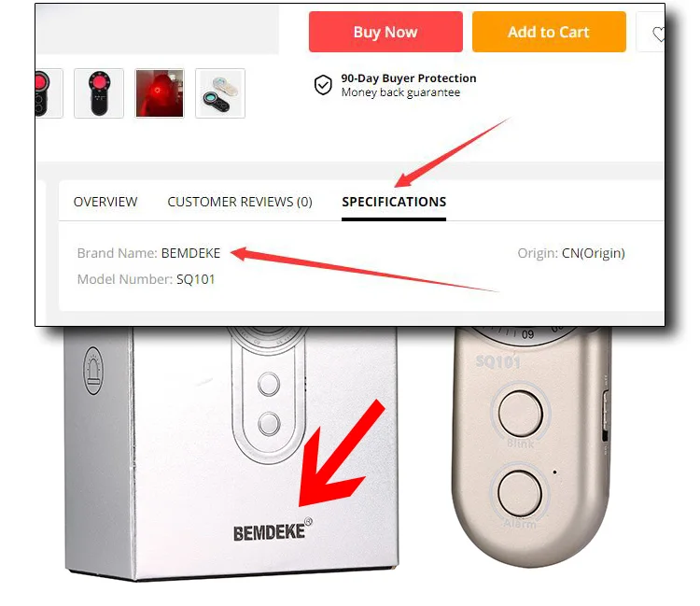Image resolution: width=700 pixels, height=606 pixels.
Task: Switch to Customer Reviews (0) tab
Action: 240,202
